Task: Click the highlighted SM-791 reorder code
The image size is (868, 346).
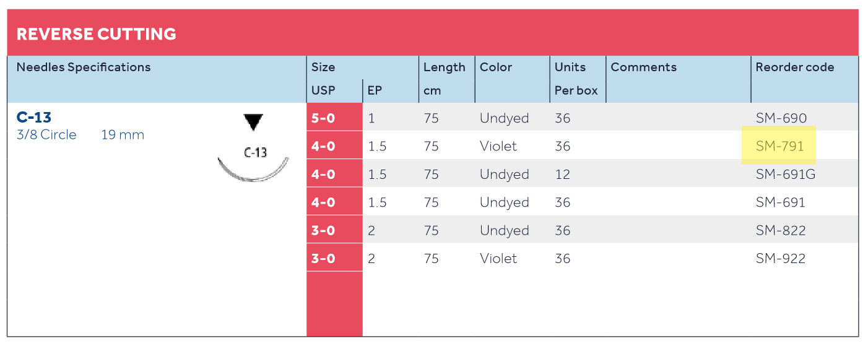Action: click(x=779, y=146)
